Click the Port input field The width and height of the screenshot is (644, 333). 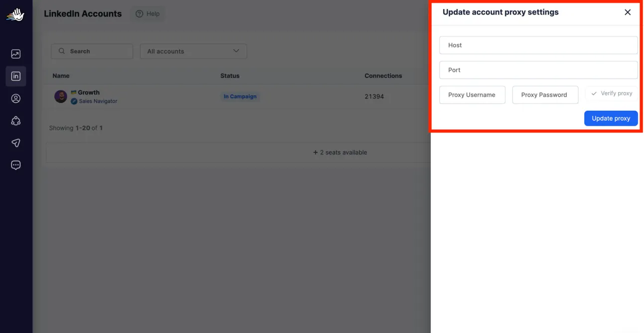(x=538, y=70)
